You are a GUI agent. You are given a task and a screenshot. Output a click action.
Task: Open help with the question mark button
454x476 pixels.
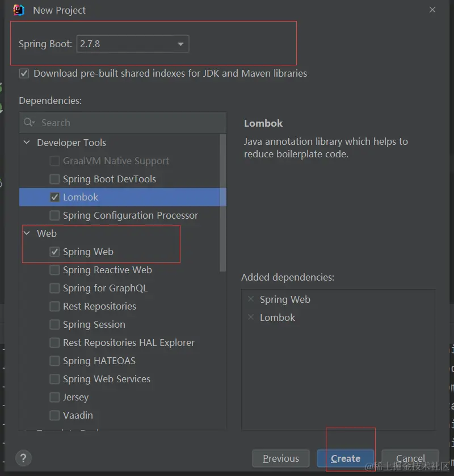[x=23, y=458]
